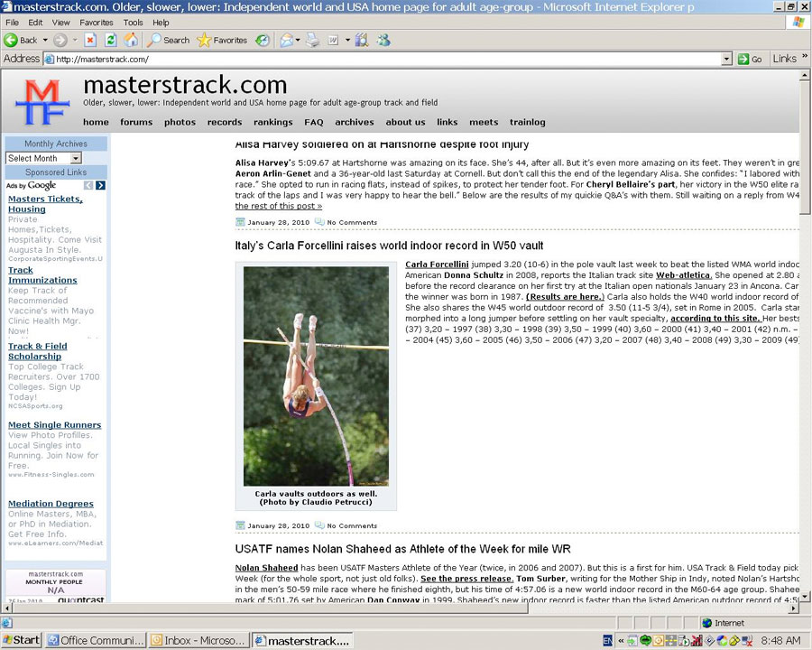Click the Messenger people toolbar icon
This screenshot has height=650, width=812.
[383, 40]
